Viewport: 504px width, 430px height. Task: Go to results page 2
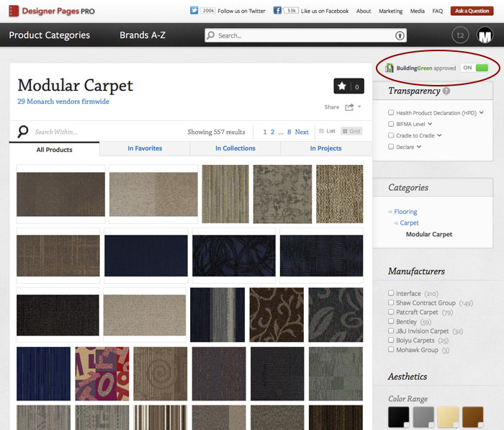point(272,132)
